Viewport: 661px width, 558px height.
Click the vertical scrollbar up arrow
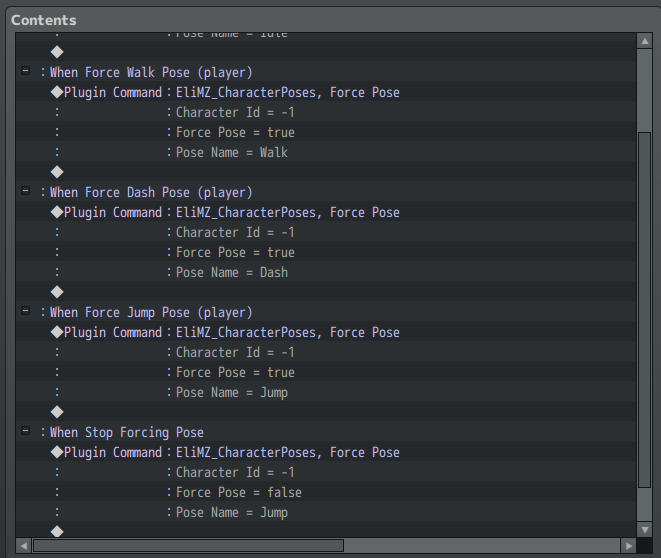644,41
